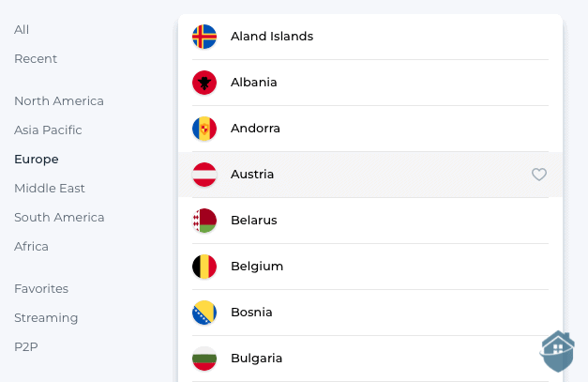
Task: Open the All locations category
Action: pyautogui.click(x=22, y=30)
